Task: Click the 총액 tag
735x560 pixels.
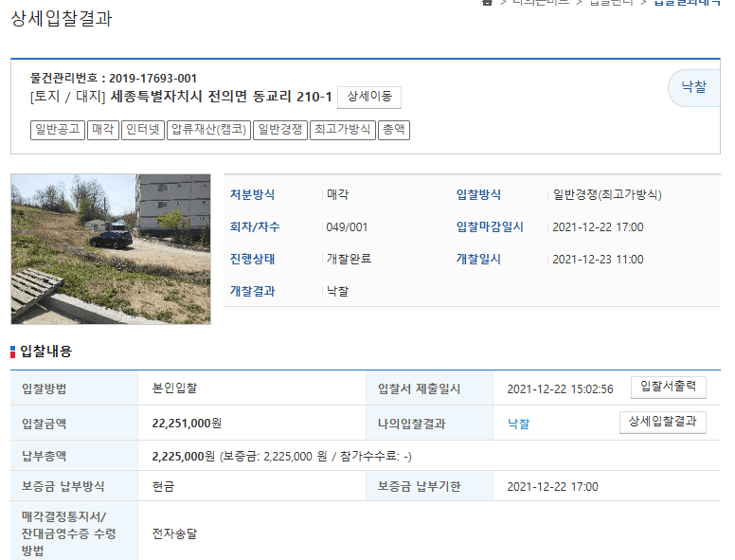Action: [394, 130]
